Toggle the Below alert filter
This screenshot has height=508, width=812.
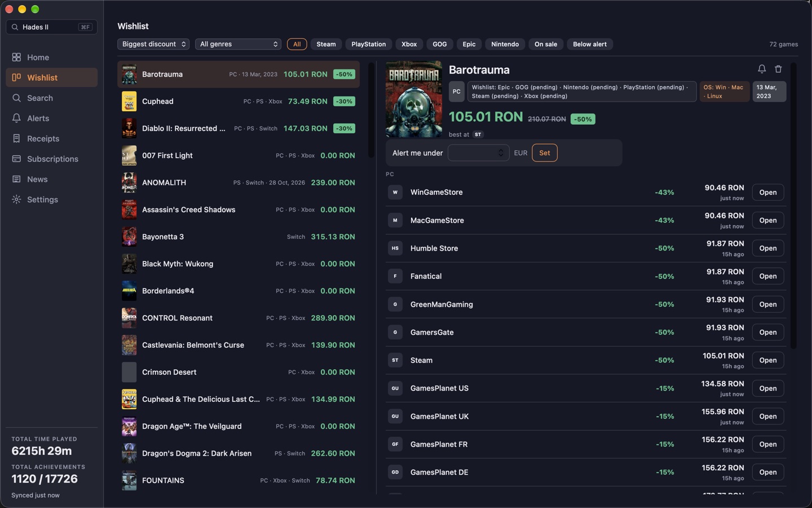pos(590,44)
